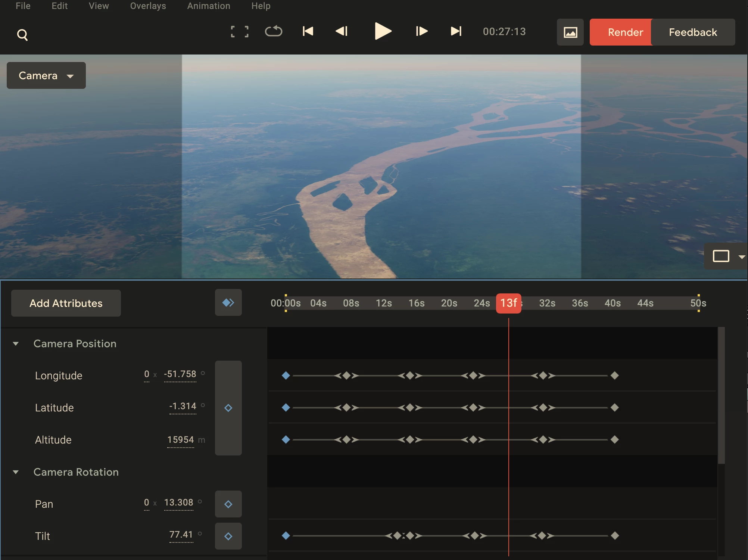
Task: Open the Overlays menu
Action: (148, 6)
